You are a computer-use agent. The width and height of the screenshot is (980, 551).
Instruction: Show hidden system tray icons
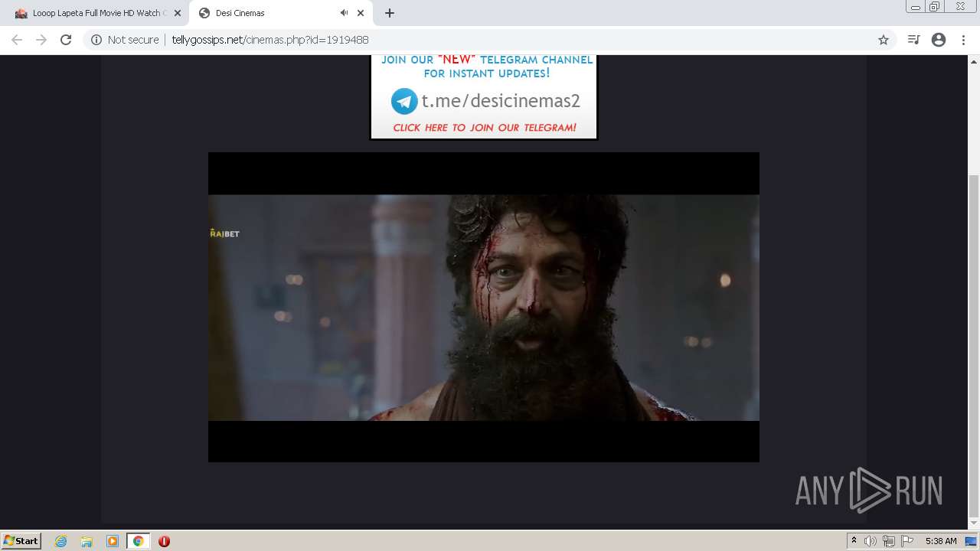pos(854,541)
